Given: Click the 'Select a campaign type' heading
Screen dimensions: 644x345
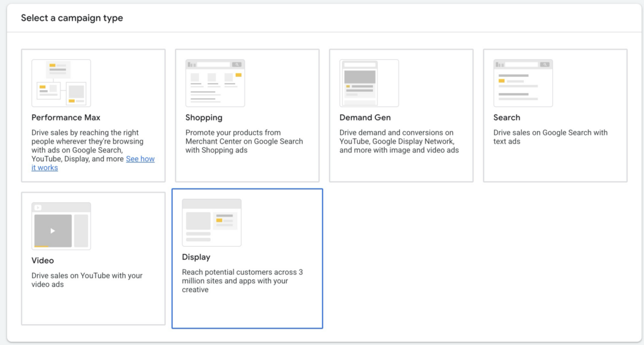Looking at the screenshot, I should [x=72, y=18].
